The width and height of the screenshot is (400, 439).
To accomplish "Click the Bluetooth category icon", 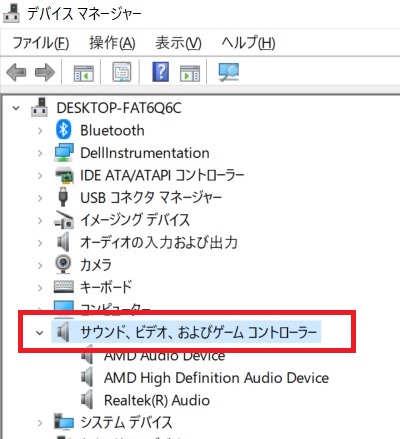I will click(x=63, y=130).
